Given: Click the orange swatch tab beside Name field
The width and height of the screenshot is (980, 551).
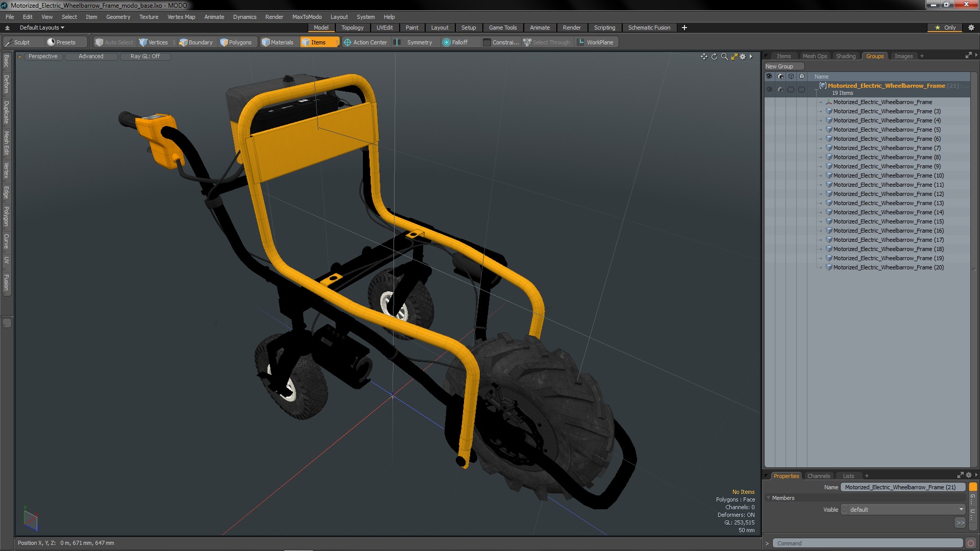Looking at the screenshot, I should pos(973,487).
